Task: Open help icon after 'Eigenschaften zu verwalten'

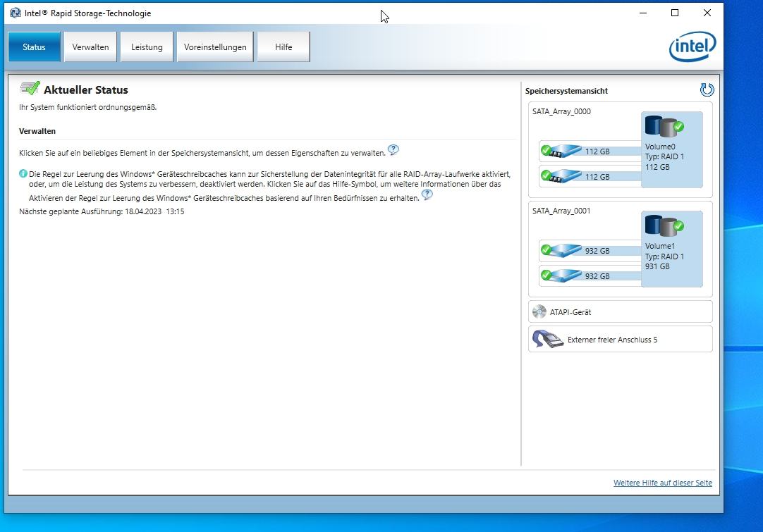Action: 393,150
